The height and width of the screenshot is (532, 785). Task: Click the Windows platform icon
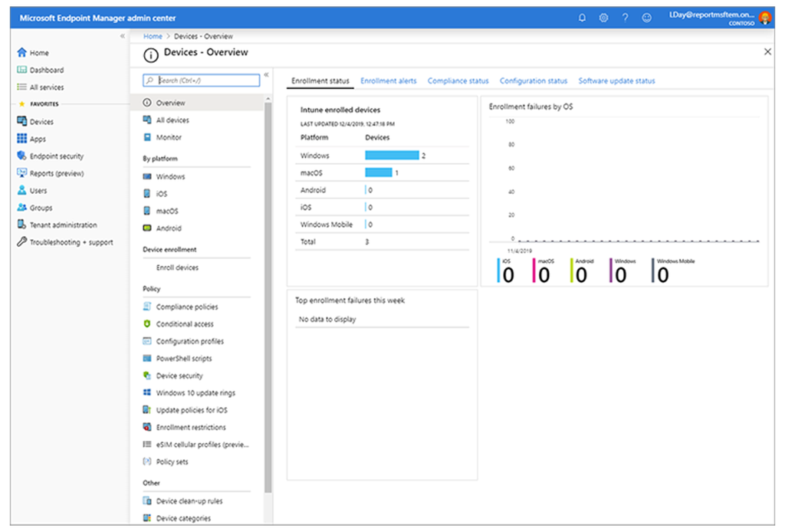coord(147,176)
